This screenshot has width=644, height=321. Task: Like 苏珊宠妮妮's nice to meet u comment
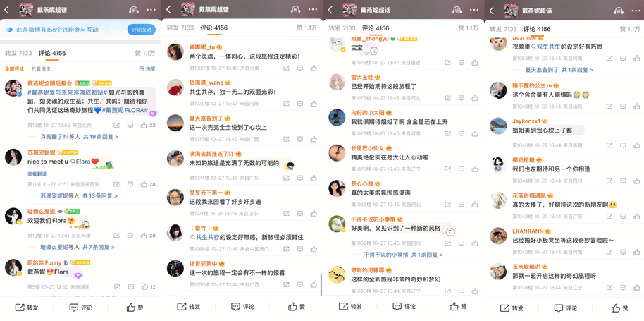point(144,184)
